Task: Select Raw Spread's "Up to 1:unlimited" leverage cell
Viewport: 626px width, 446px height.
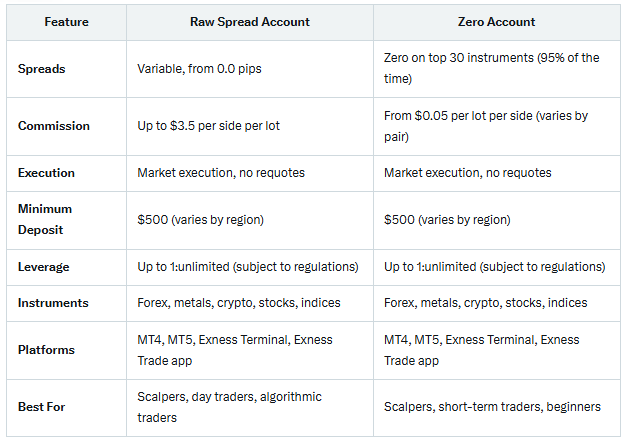Action: pos(248,267)
